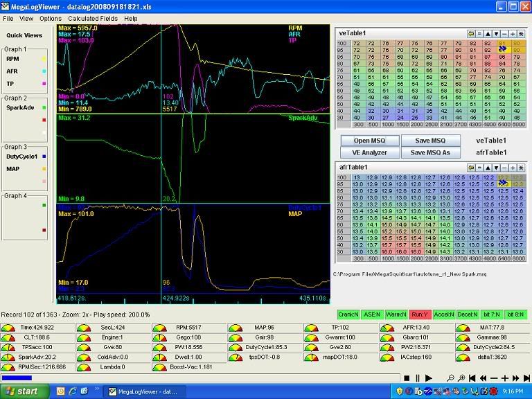
Task: Click the zoom out magnifier icon
Action: [x=451, y=378]
